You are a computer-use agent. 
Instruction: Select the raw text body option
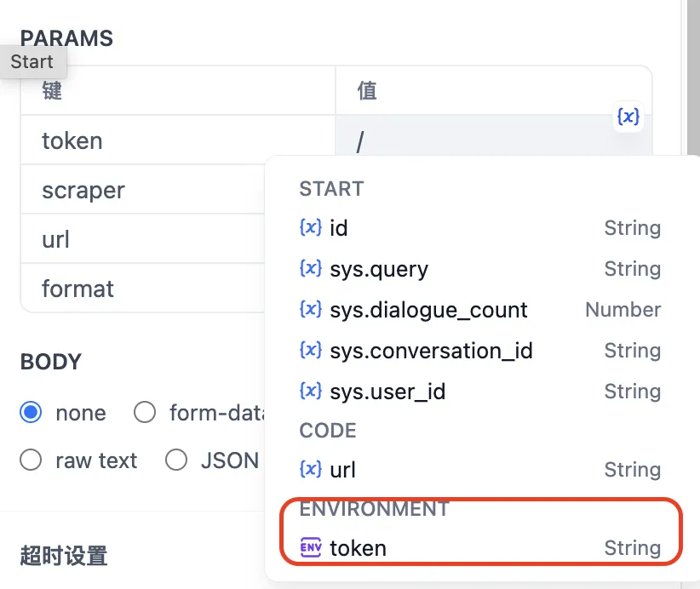pos(32,460)
